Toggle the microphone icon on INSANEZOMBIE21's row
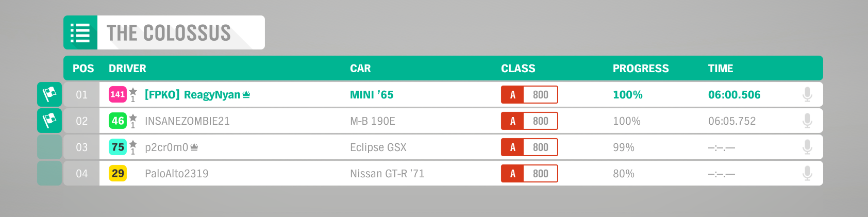This screenshot has height=217, width=868. click(807, 121)
